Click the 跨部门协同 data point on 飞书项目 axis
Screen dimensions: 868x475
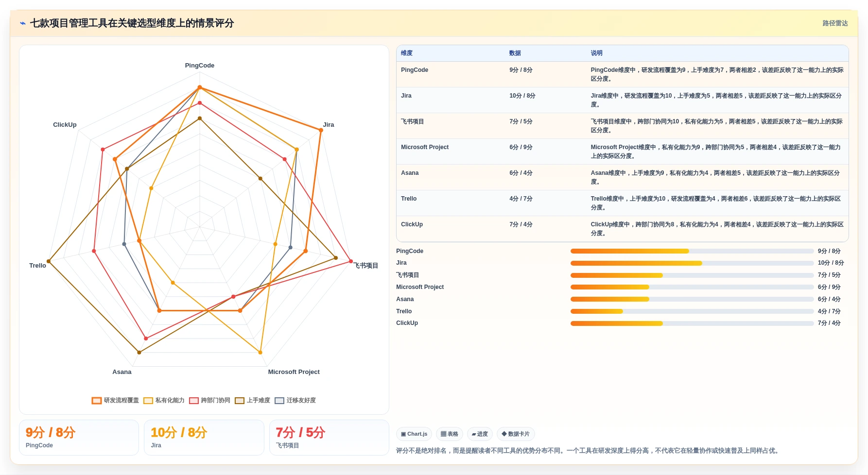pyautogui.click(x=351, y=261)
